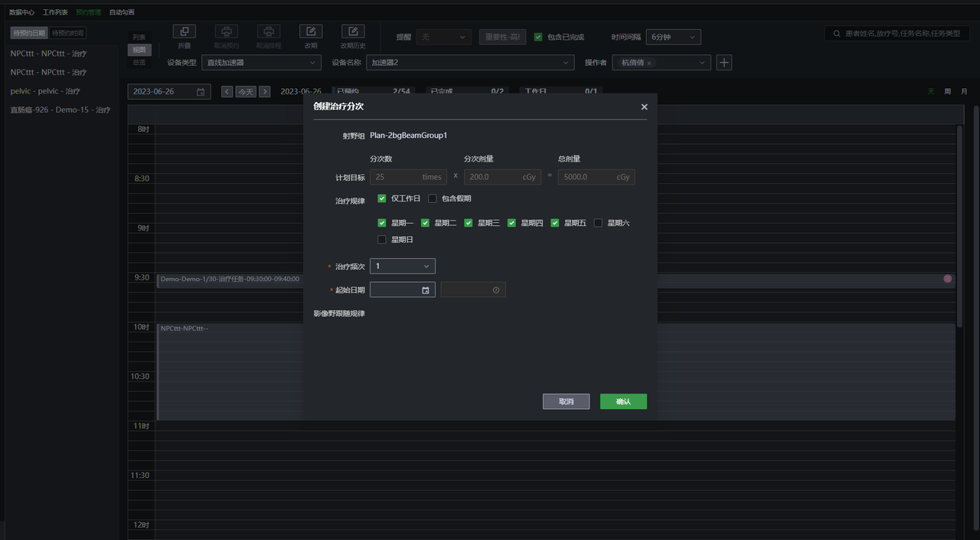Image resolution: width=980 pixels, height=540 pixels.
Task: Enable 包含假期 checkbox
Action: coord(433,198)
